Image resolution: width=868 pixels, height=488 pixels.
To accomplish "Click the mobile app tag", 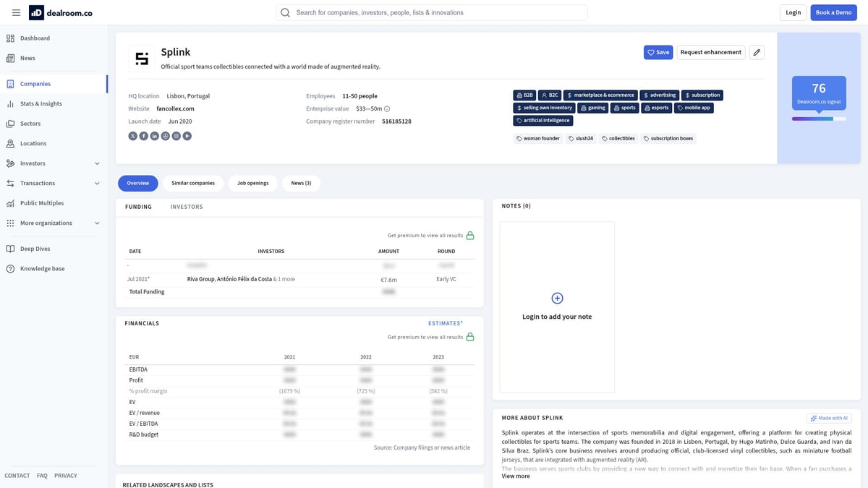I will [x=694, y=108].
